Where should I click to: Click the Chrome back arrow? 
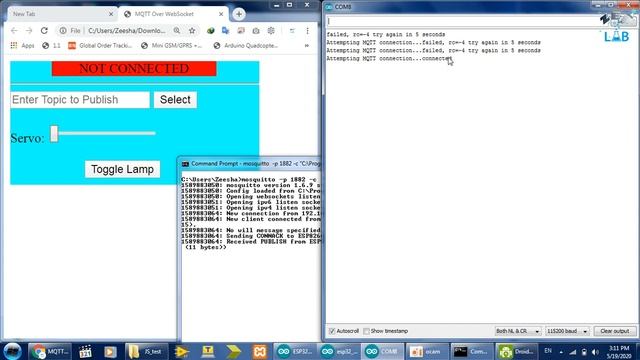14,31
